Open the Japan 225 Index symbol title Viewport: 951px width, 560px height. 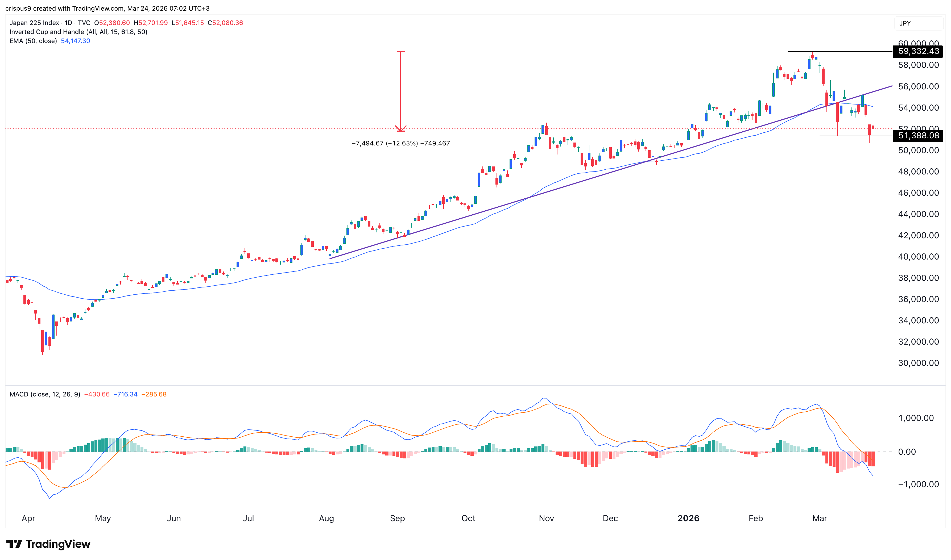[34, 23]
